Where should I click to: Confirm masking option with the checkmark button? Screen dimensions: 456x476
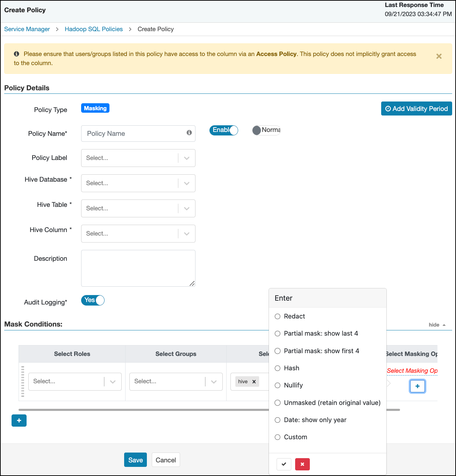click(x=284, y=464)
